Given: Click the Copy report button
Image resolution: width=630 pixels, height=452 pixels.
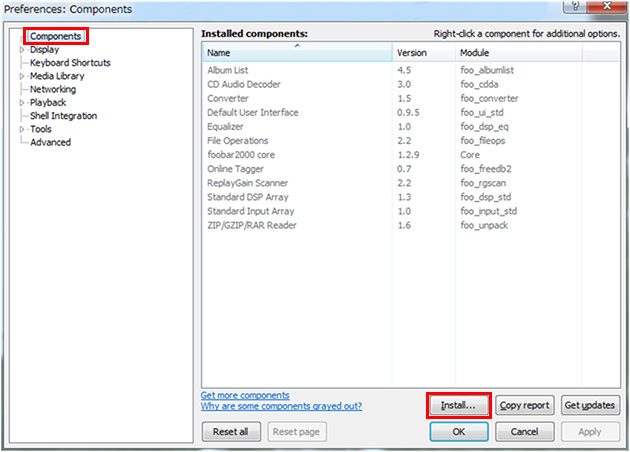Looking at the screenshot, I should (x=525, y=405).
